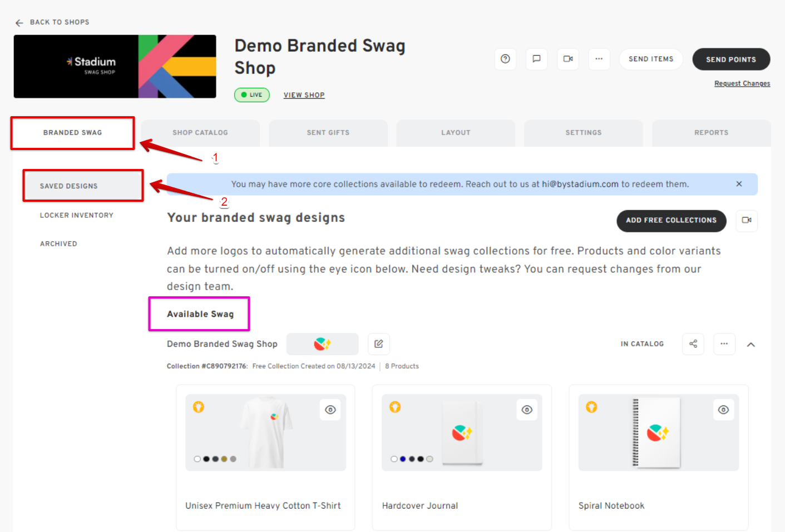
Task: Open the header more options ellipsis
Action: [x=599, y=59]
